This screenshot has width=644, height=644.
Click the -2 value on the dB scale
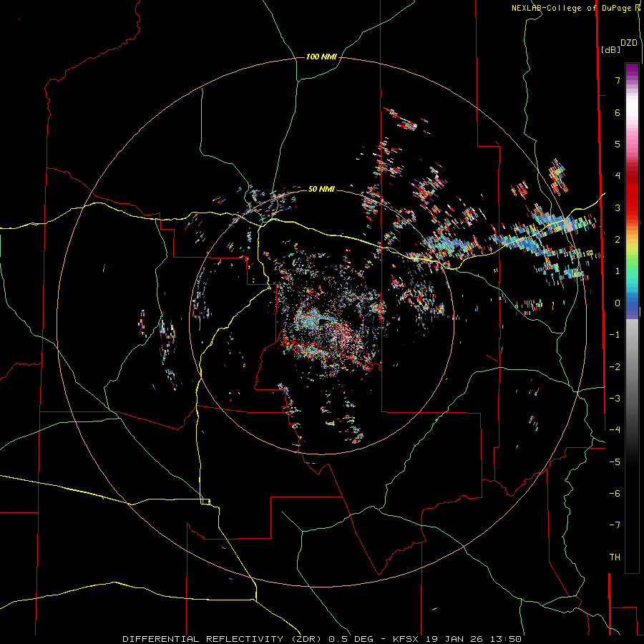point(615,366)
